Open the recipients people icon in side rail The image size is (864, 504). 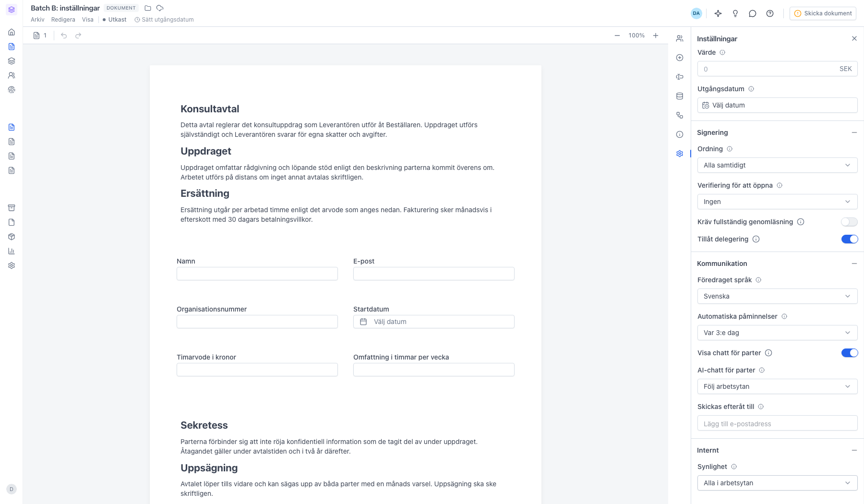[x=680, y=38]
